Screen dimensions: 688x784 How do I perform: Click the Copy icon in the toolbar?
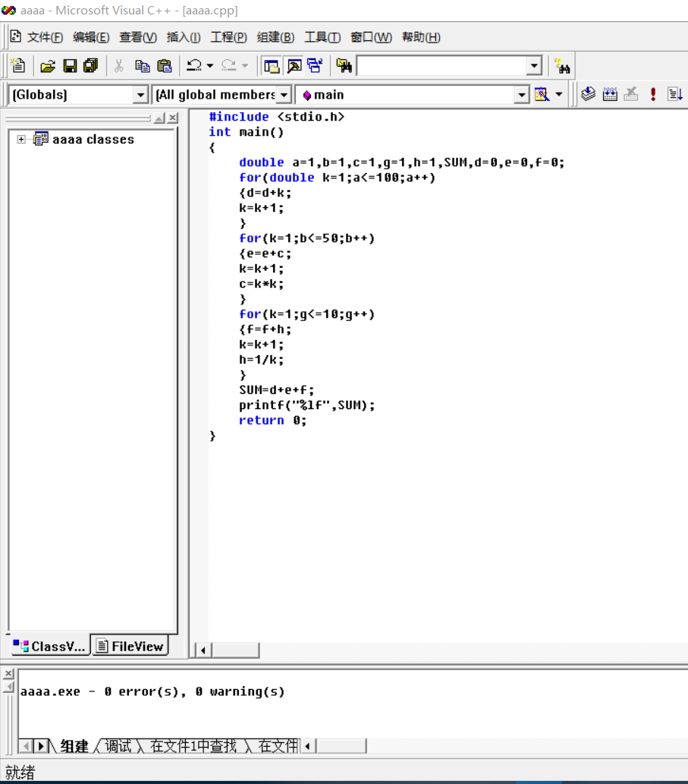click(x=143, y=66)
